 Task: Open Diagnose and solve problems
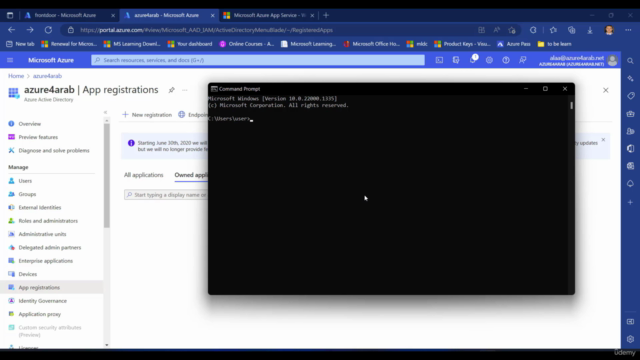point(53,151)
